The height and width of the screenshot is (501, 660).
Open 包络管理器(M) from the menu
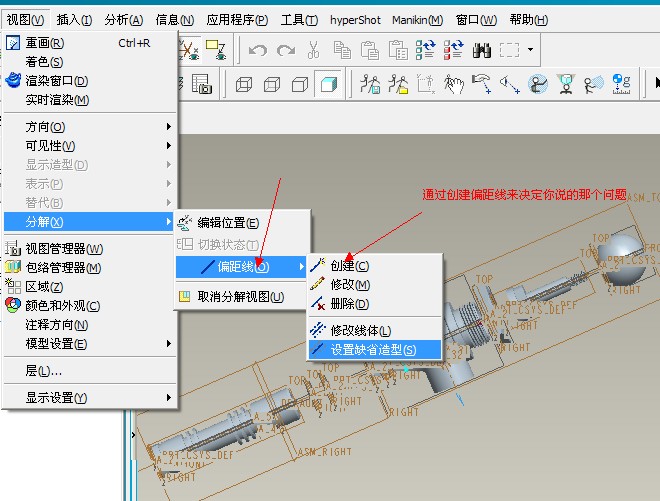tap(90, 268)
